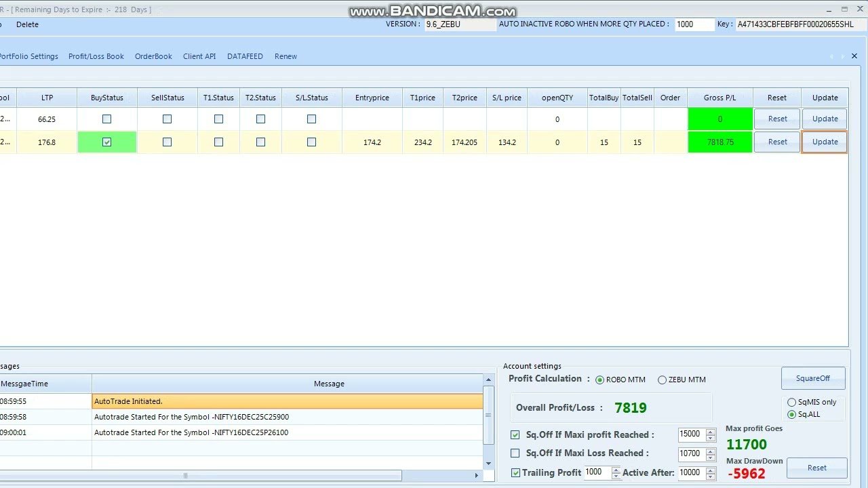Click the up arrow of the messages vertical scrollbar

click(x=488, y=380)
